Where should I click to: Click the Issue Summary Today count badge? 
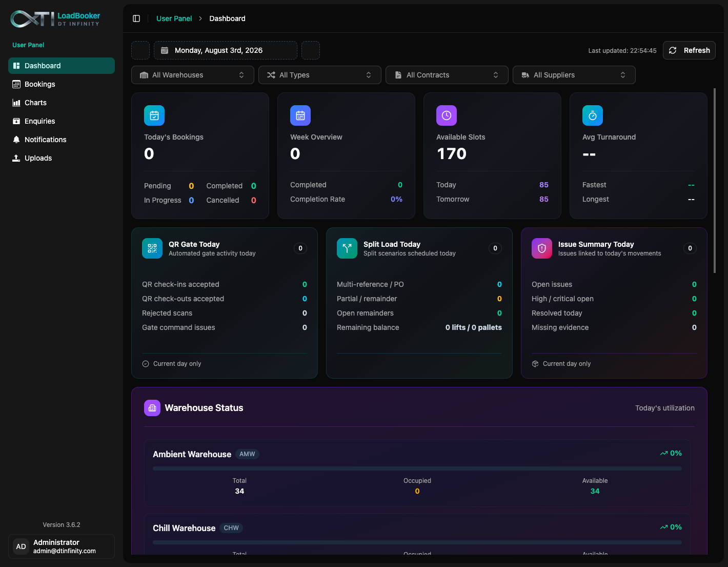pos(690,248)
